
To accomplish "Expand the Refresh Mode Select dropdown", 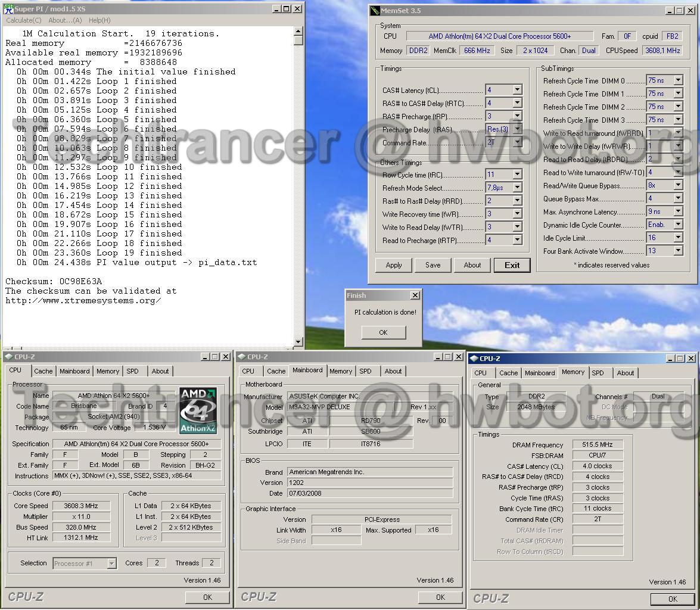I will pos(517,187).
